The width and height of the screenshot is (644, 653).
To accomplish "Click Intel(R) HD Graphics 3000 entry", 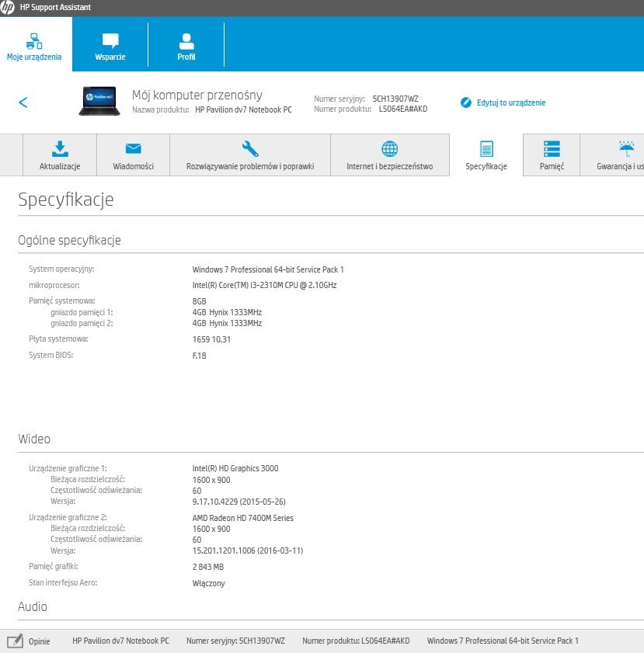I will click(x=235, y=468).
